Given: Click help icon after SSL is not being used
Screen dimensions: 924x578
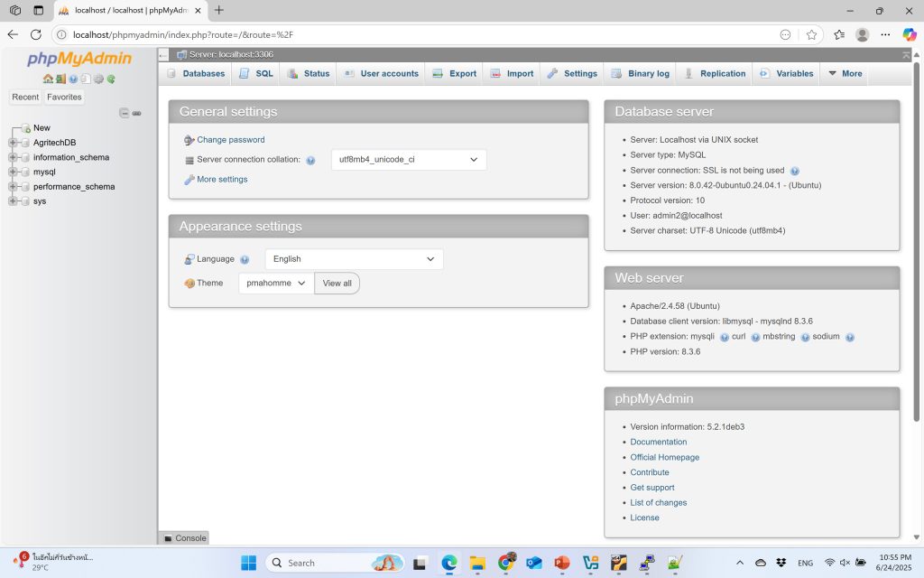Looking at the screenshot, I should pyautogui.click(x=794, y=171).
